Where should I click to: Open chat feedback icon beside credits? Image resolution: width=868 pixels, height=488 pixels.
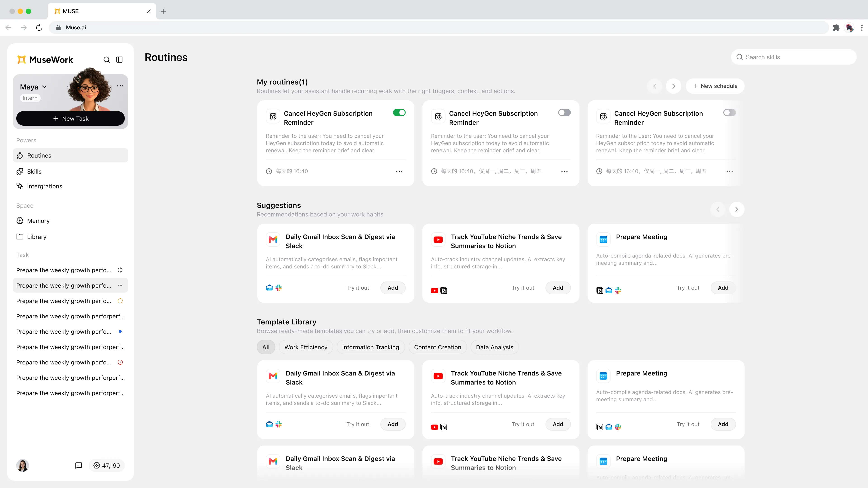[78, 465]
